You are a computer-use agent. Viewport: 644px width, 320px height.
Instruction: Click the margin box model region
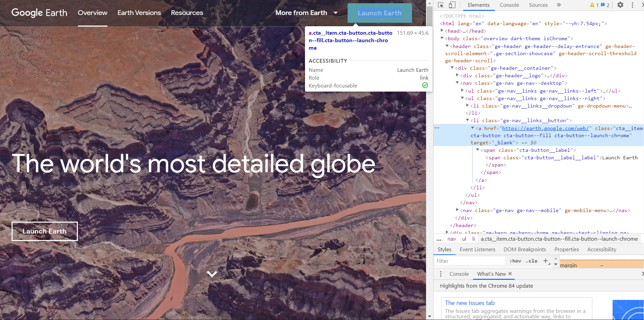click(601, 265)
